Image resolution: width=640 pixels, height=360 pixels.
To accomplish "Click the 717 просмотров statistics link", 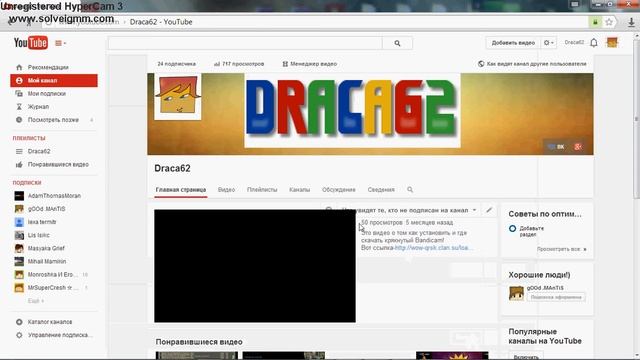I will point(239,64).
